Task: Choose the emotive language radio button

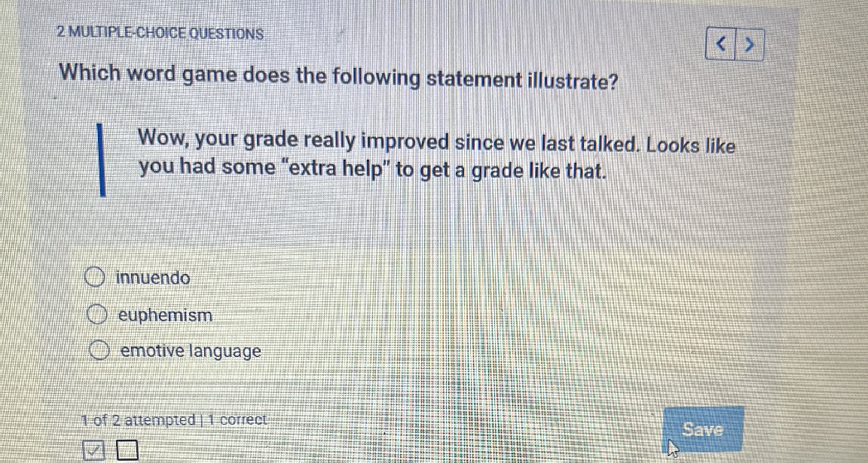Action: point(99,351)
